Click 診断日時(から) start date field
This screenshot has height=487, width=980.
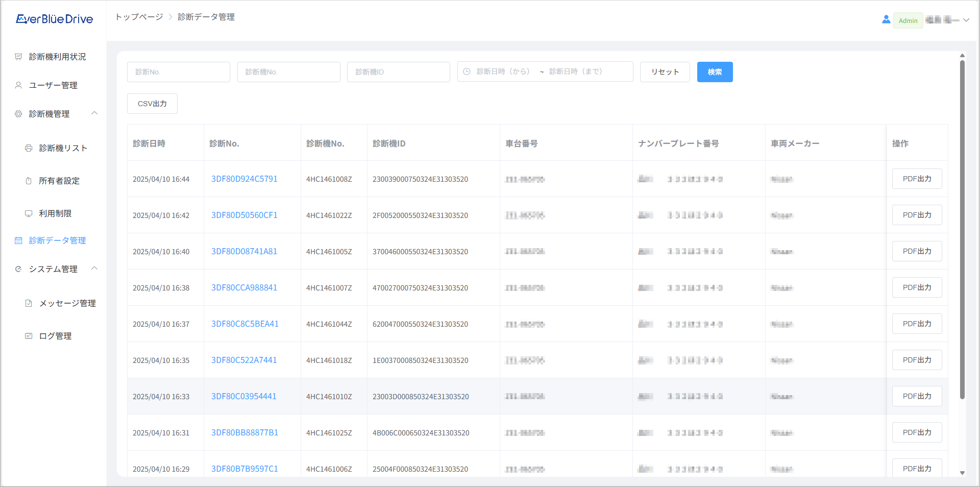point(505,71)
